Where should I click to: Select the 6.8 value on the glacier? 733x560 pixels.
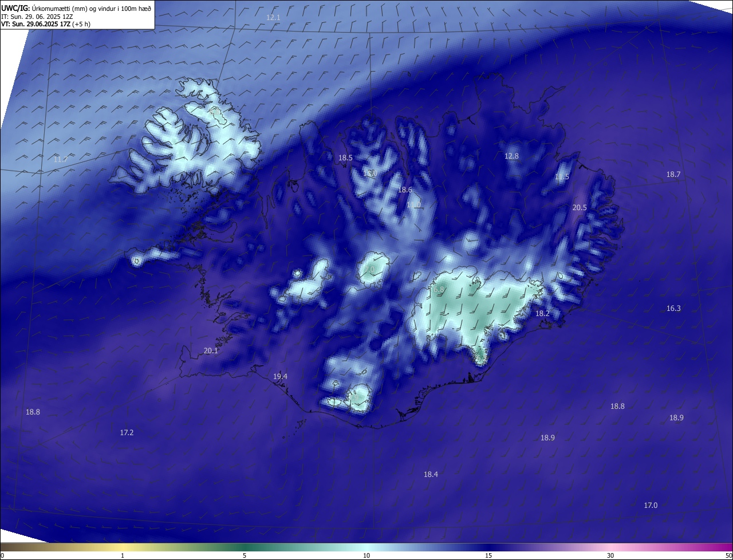(439, 290)
